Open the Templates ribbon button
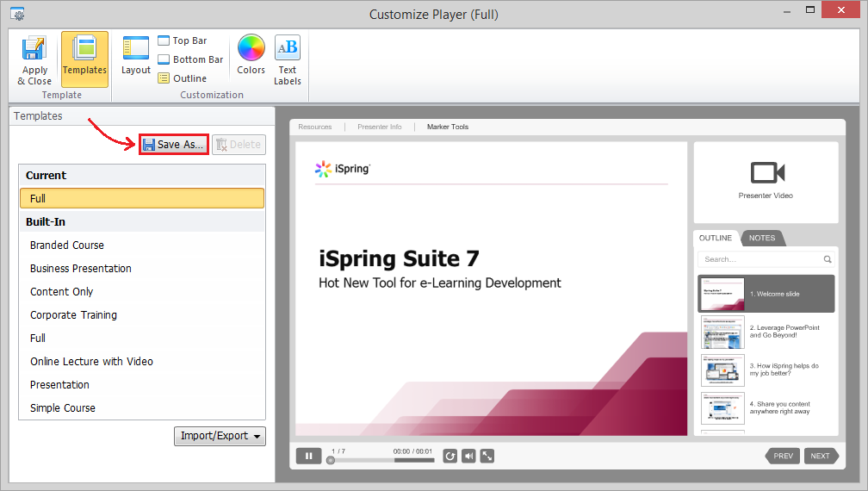 coord(84,59)
